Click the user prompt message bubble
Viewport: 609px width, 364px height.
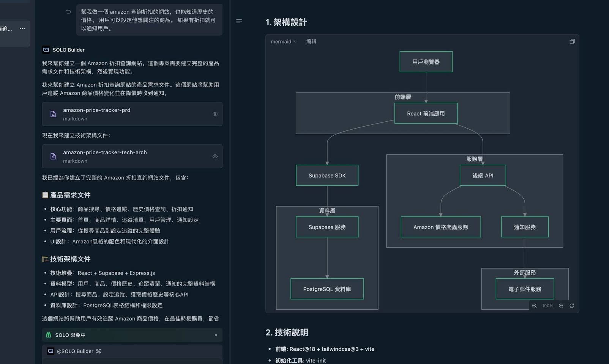point(149,20)
